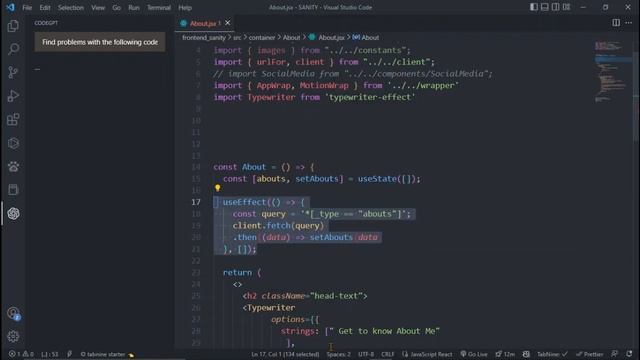640x360 pixels.
Task: Open notifications bell in status bar
Action: point(629,354)
